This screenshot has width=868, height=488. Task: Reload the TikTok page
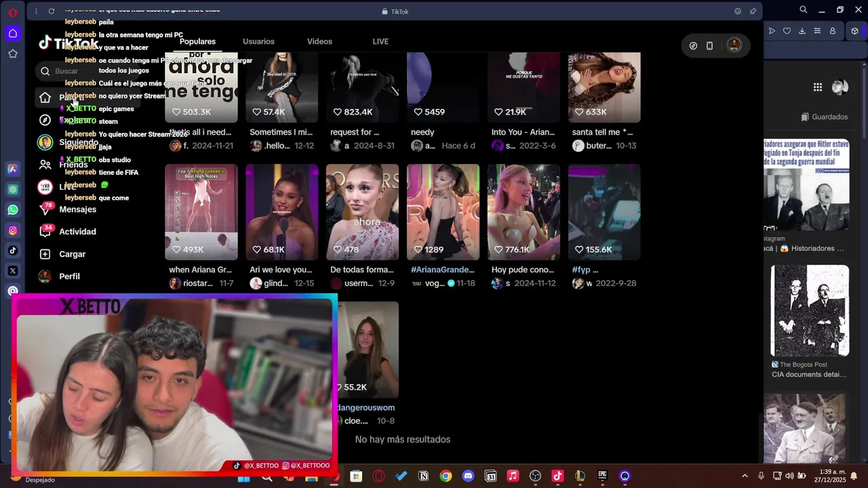coord(52,11)
